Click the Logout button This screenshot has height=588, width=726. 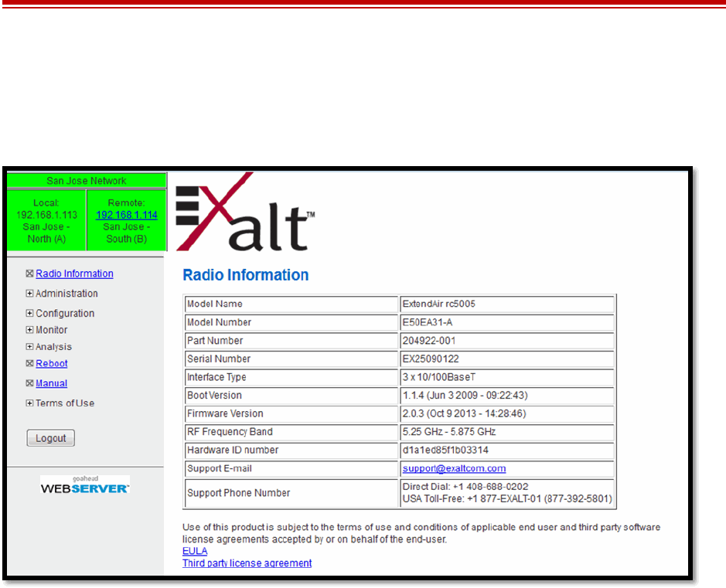(50, 438)
